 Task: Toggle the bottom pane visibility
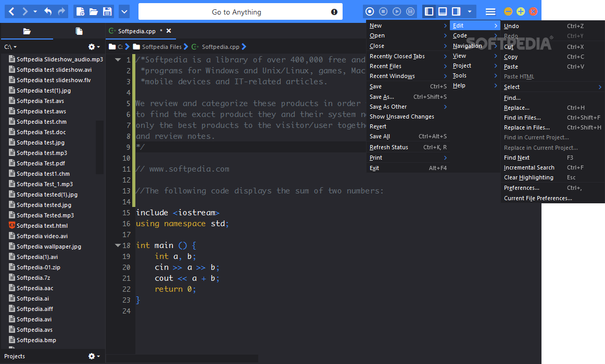443,11
